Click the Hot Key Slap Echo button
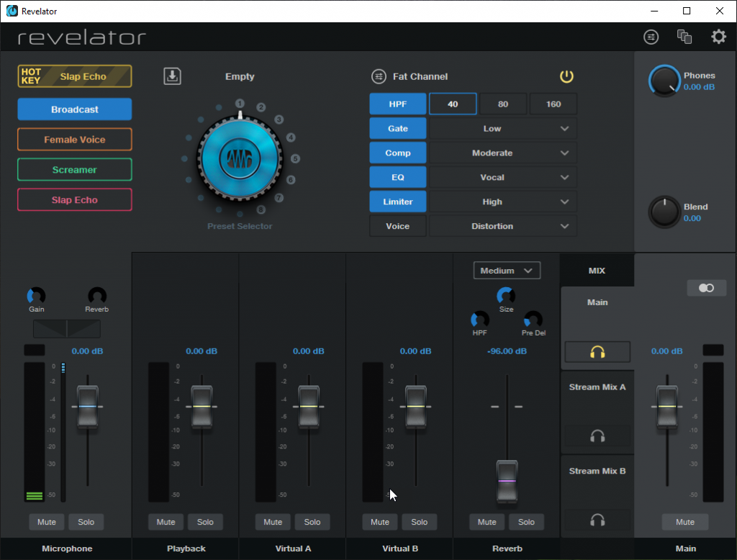 click(x=75, y=76)
